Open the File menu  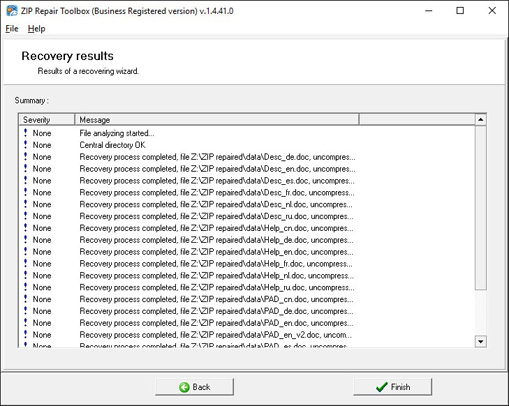[x=12, y=29]
